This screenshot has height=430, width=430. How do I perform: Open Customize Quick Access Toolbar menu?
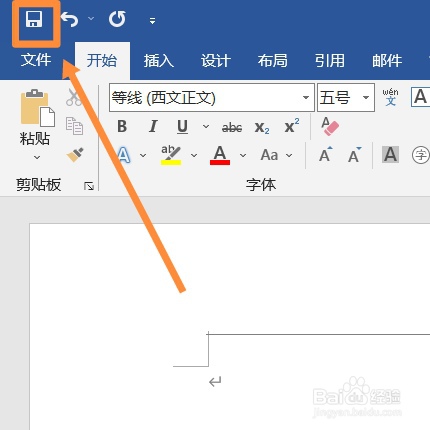(x=152, y=21)
